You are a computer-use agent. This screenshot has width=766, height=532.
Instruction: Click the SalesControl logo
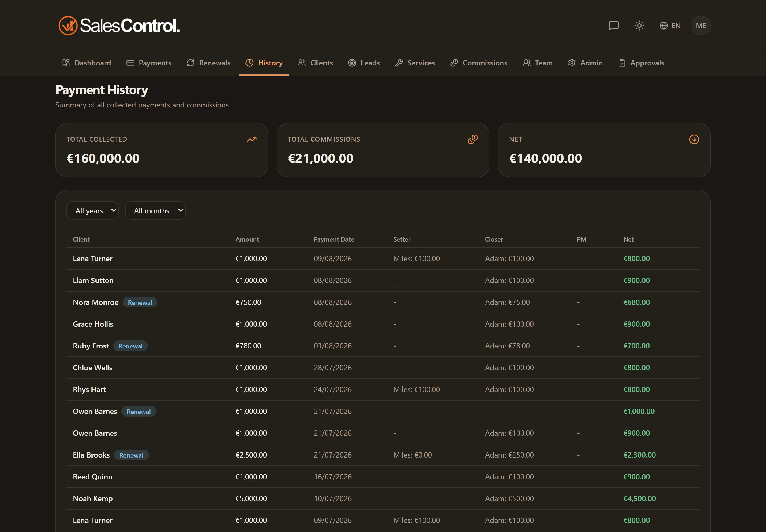119,26
